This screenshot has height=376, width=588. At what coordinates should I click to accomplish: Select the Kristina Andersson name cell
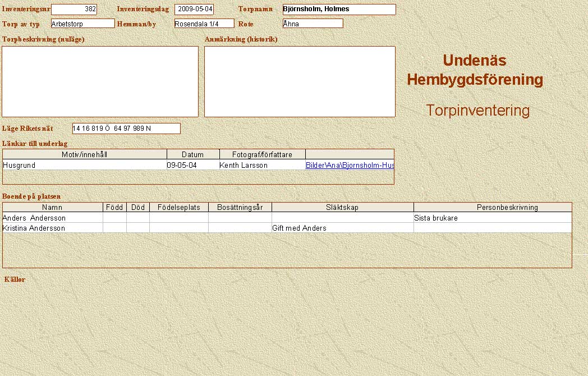pos(53,228)
